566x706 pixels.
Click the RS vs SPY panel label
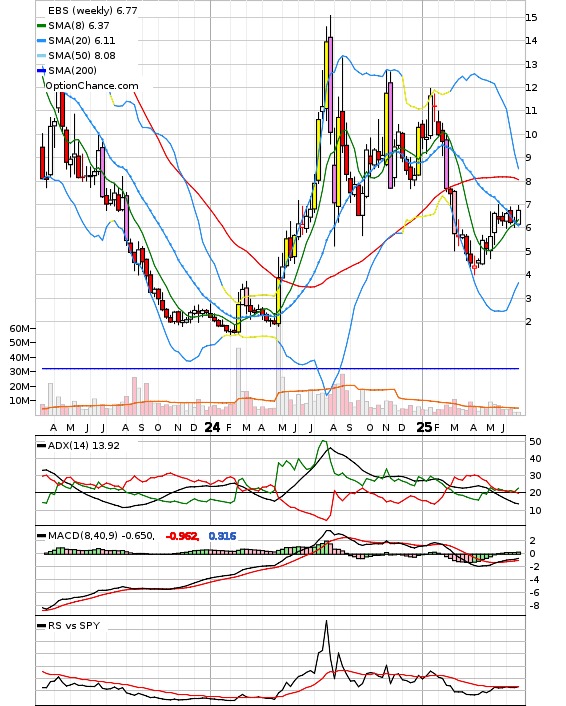pyautogui.click(x=74, y=625)
